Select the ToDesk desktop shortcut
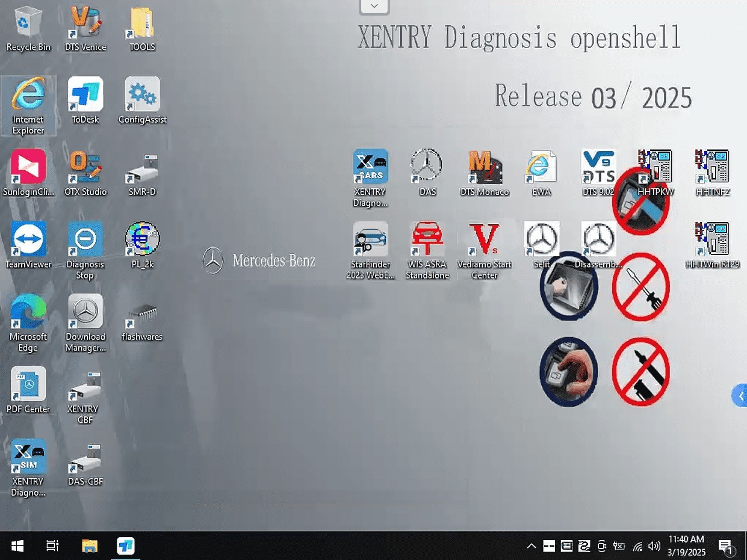 (85, 100)
